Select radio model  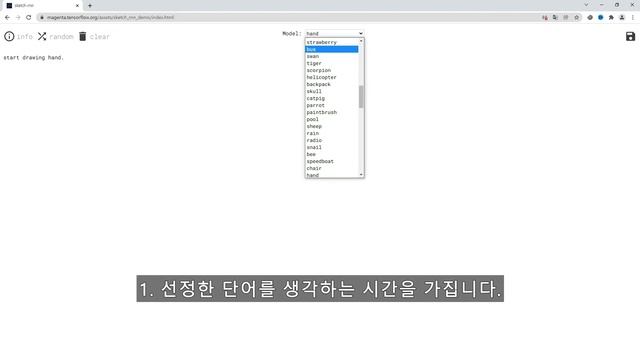pos(332,140)
